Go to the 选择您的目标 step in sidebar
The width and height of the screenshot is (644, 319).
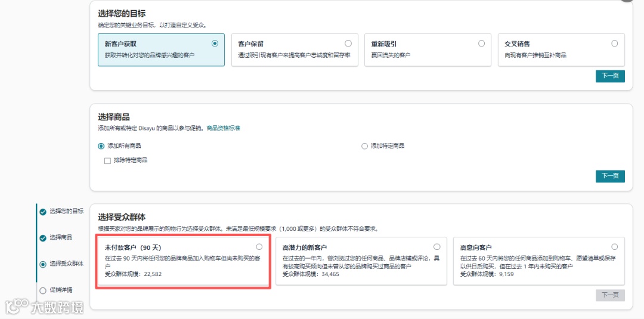[x=67, y=211]
